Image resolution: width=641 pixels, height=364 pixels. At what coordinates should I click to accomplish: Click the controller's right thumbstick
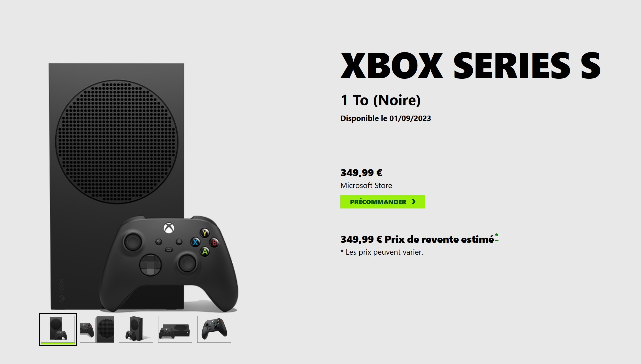tap(187, 263)
